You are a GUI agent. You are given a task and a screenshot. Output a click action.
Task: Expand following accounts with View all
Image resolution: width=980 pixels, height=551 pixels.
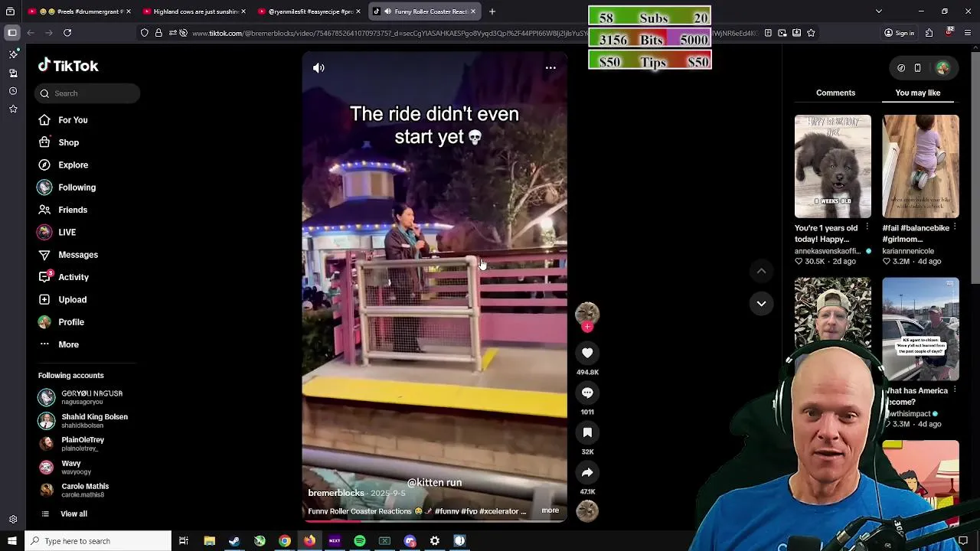pos(64,514)
